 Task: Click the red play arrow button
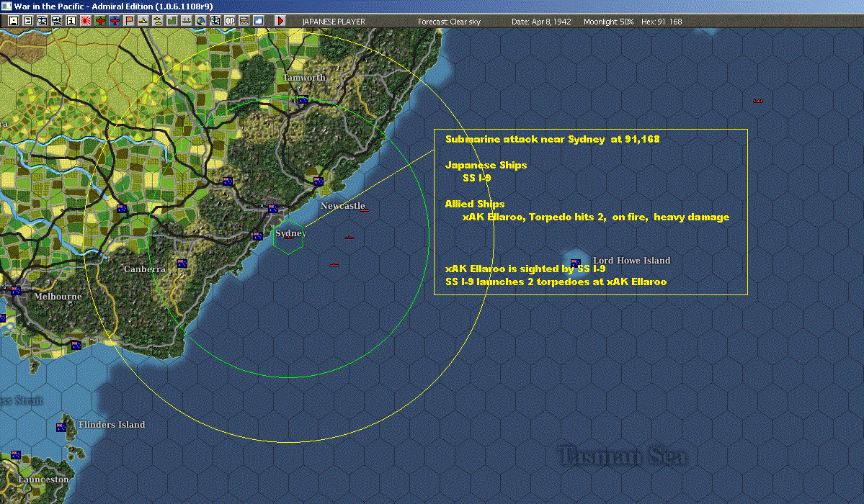pos(280,21)
